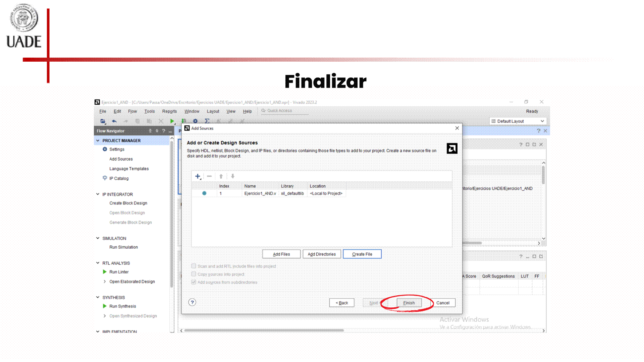The width and height of the screenshot is (644, 362).
Task: Open the Reports menu
Action: point(169,111)
